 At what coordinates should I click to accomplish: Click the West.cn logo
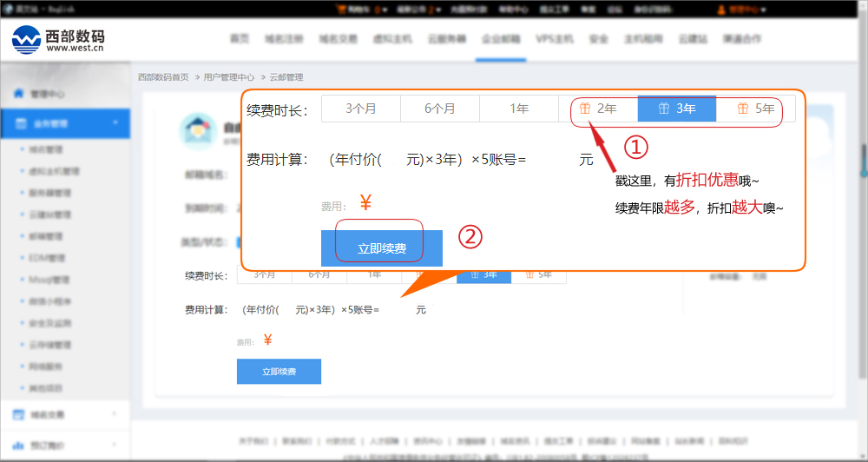[x=58, y=39]
